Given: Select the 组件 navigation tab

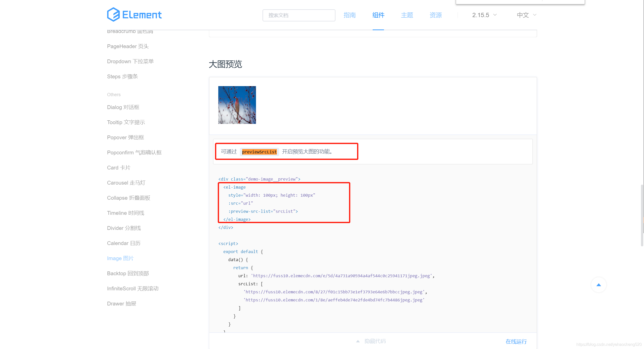Looking at the screenshot, I should [x=378, y=15].
